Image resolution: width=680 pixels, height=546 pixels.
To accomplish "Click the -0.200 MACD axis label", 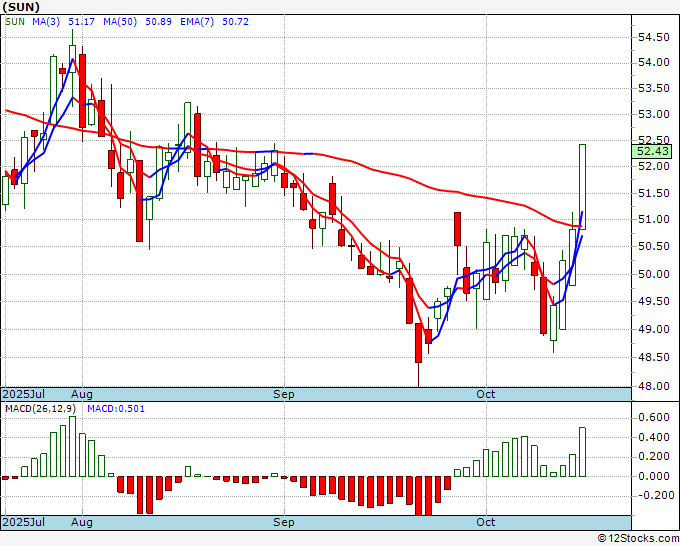I will coord(654,495).
